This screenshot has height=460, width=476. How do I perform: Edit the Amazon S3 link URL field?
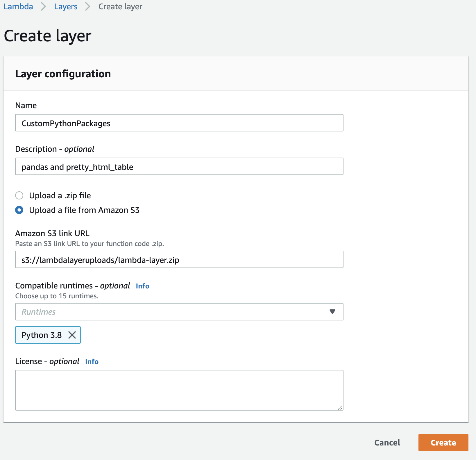pos(179,259)
